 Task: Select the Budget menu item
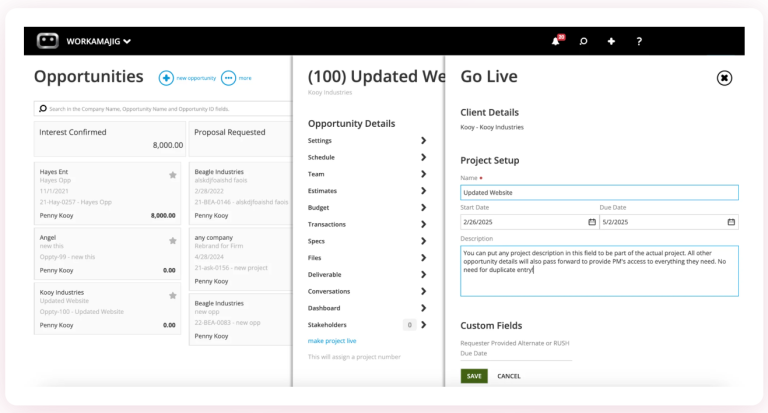pyautogui.click(x=319, y=208)
